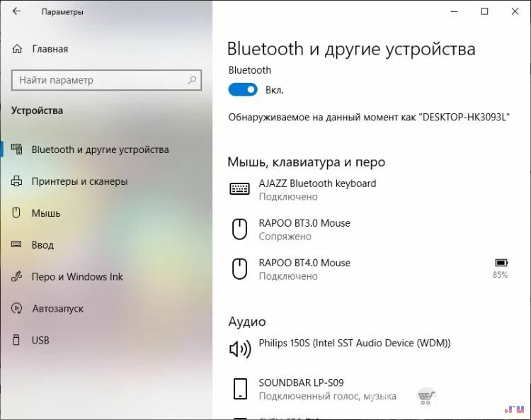
Task: Open Автозапуск settings section
Action: 58,309
